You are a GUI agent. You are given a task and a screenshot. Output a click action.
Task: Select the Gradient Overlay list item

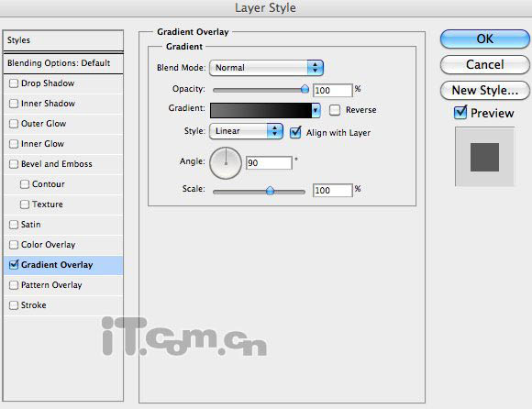pos(63,265)
